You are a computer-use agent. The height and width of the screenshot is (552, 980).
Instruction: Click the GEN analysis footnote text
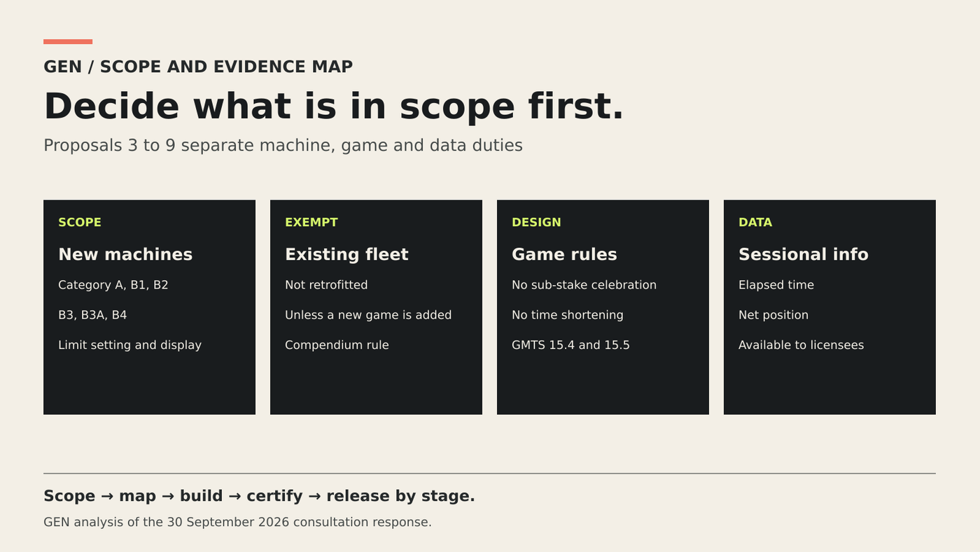[237, 523]
